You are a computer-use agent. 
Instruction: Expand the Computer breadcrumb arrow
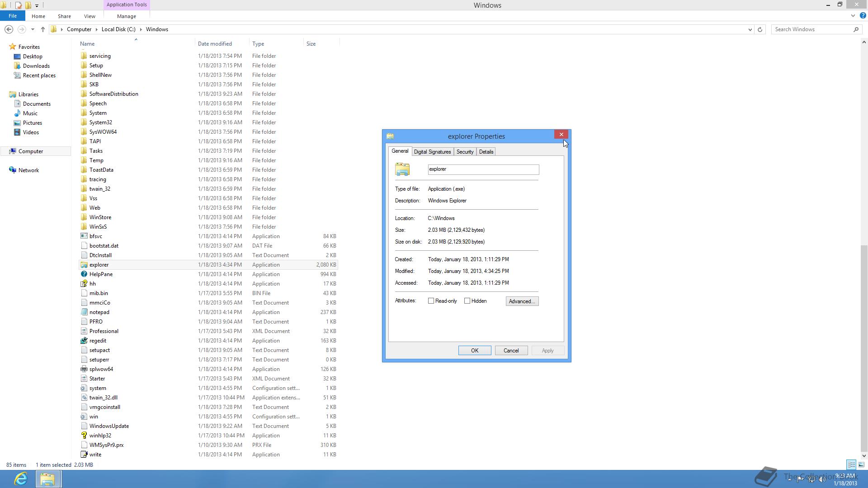[x=97, y=29]
